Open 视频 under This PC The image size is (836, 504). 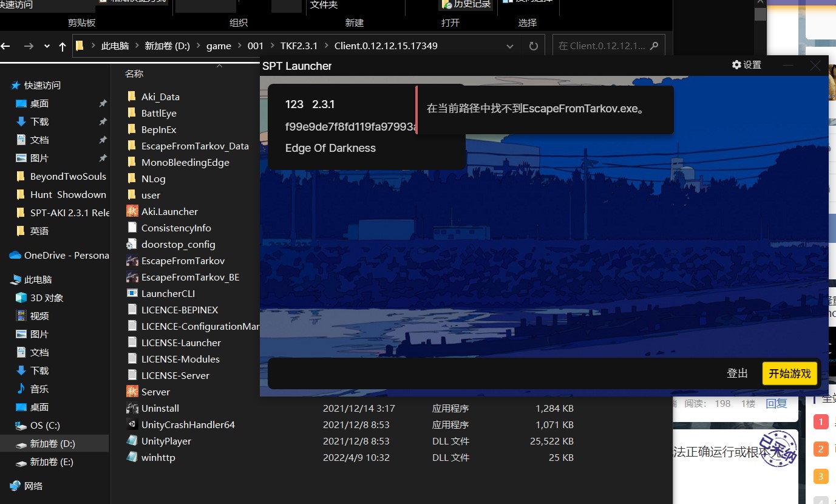(39, 316)
